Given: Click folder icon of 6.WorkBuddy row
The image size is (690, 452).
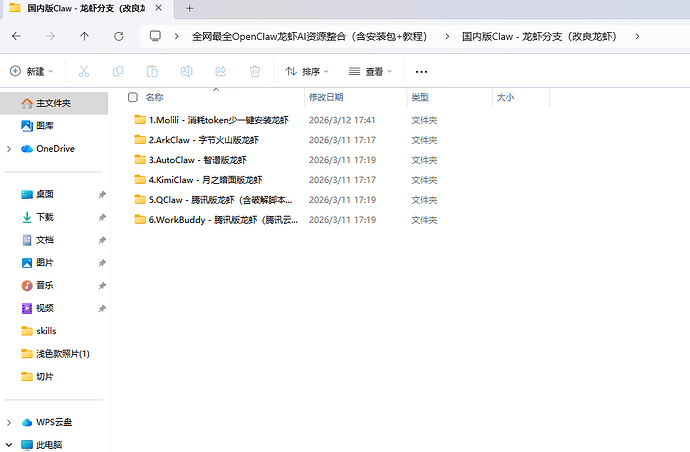Looking at the screenshot, I should 140,219.
